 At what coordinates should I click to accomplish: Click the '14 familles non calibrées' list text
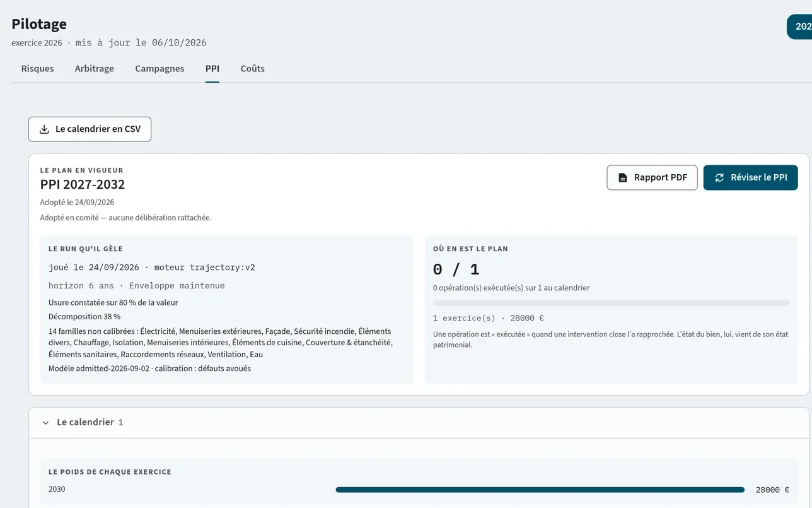(221, 343)
